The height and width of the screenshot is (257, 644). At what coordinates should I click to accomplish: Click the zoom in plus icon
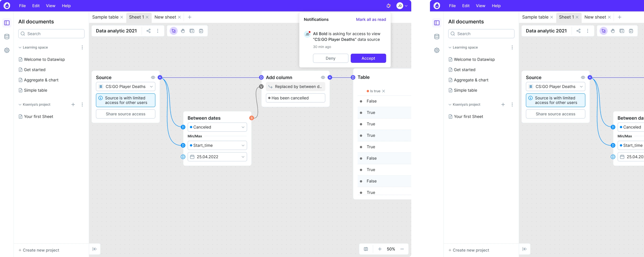coord(380,249)
